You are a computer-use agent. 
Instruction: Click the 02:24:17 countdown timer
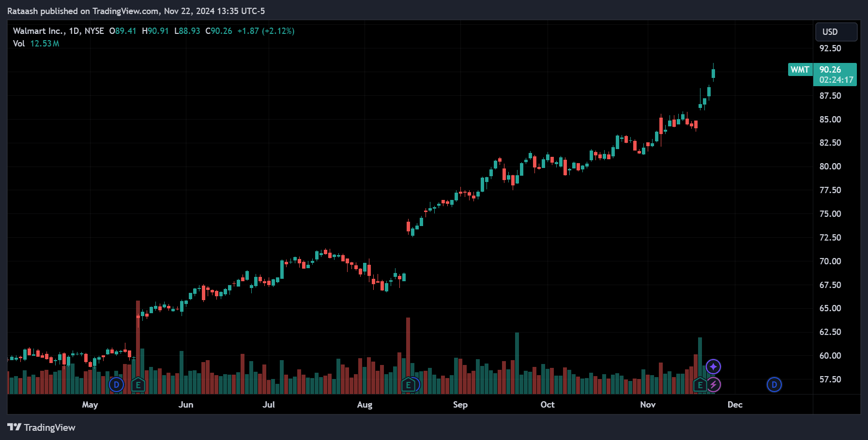pos(836,80)
